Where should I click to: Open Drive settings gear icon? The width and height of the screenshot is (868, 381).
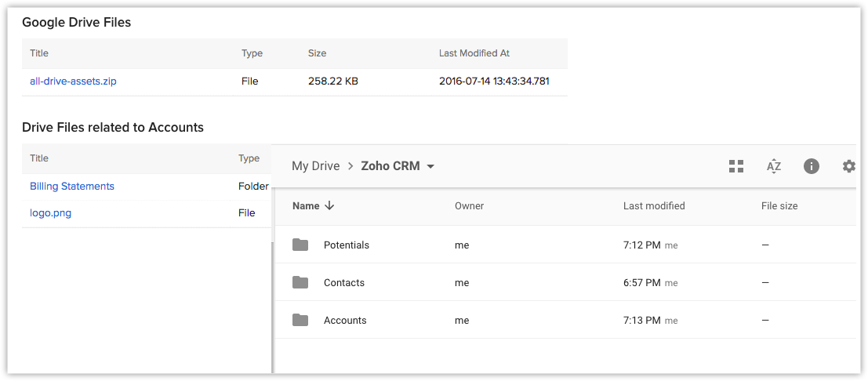848,166
